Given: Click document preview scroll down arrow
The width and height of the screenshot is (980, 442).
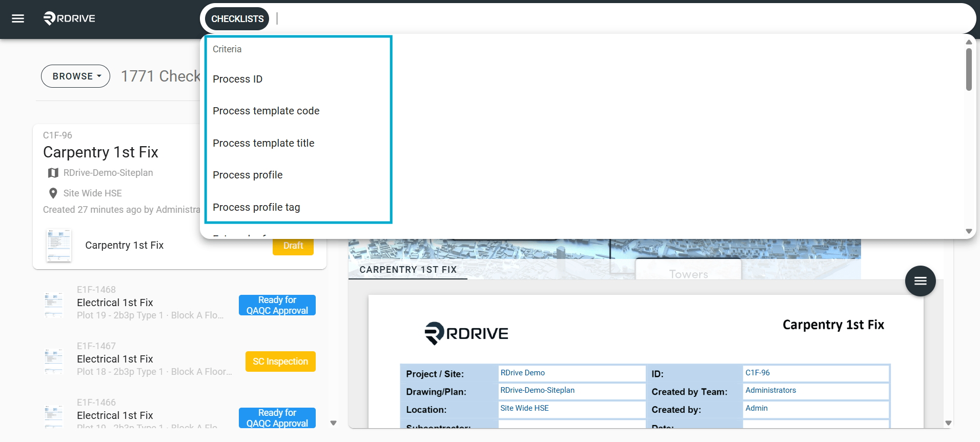Looking at the screenshot, I should point(948,423).
